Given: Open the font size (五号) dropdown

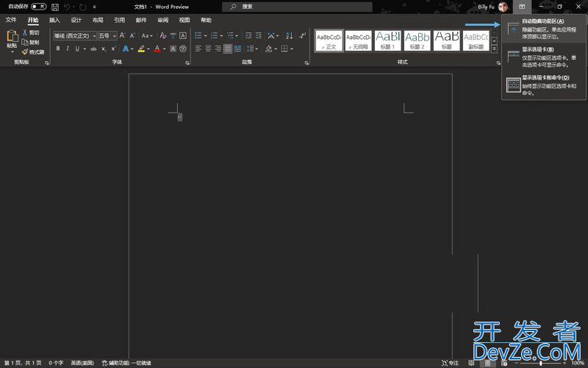Looking at the screenshot, I should (x=107, y=35).
